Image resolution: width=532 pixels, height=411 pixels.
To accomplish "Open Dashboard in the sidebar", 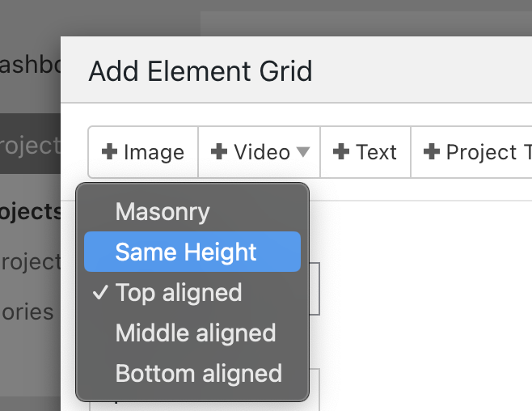I will click(x=31, y=66).
